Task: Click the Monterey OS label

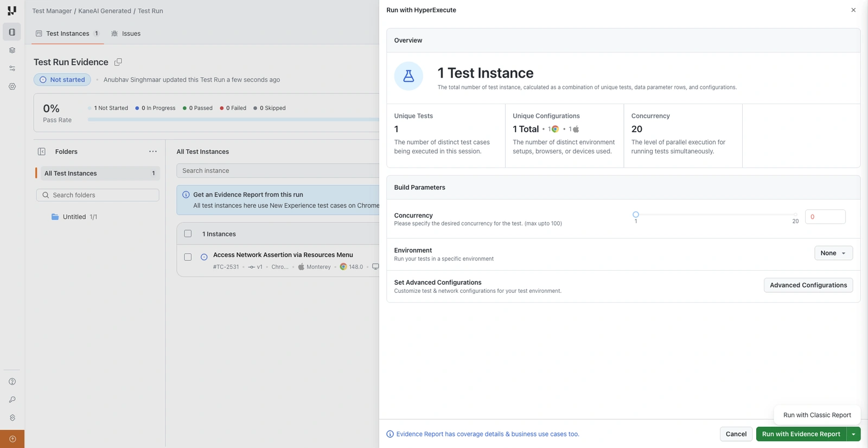Action: click(318, 267)
